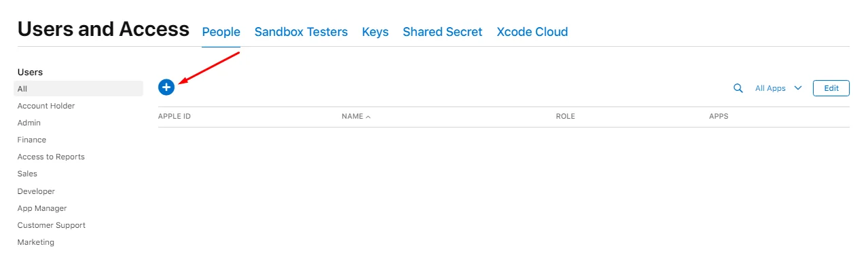The width and height of the screenshot is (868, 253).
Task: Show App Manager users
Action: tap(42, 208)
